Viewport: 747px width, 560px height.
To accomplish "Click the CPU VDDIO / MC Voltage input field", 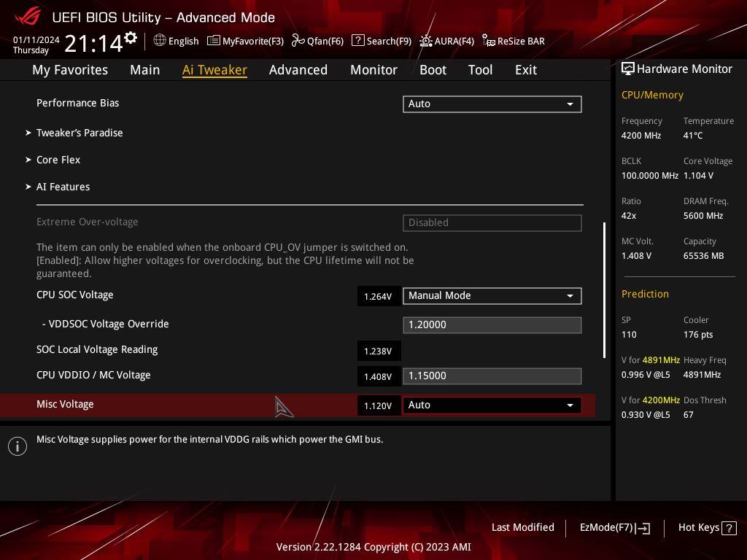I will pos(492,376).
